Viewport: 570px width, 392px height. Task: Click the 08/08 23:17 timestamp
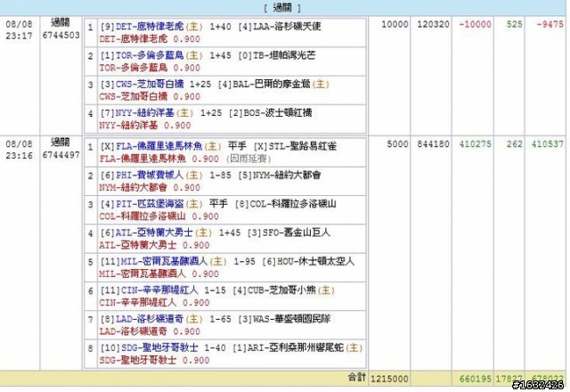point(19,29)
